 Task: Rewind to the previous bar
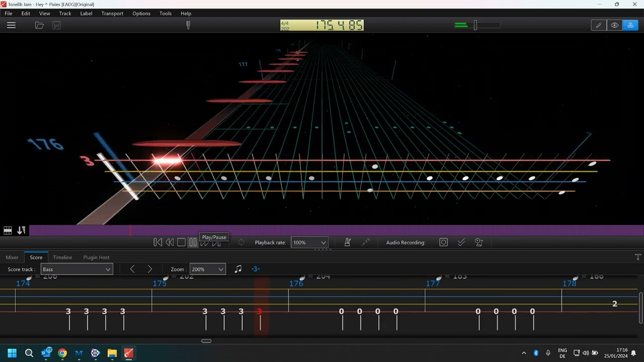click(x=170, y=242)
